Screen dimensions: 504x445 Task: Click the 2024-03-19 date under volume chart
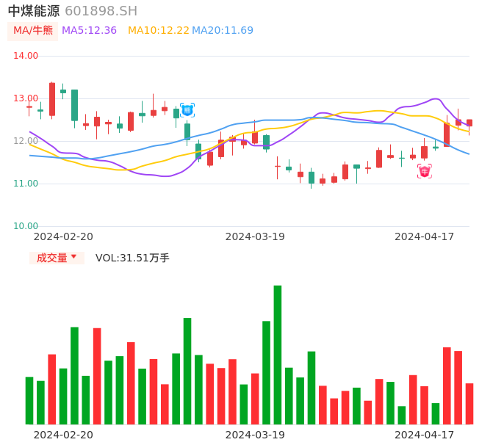pos(255,435)
